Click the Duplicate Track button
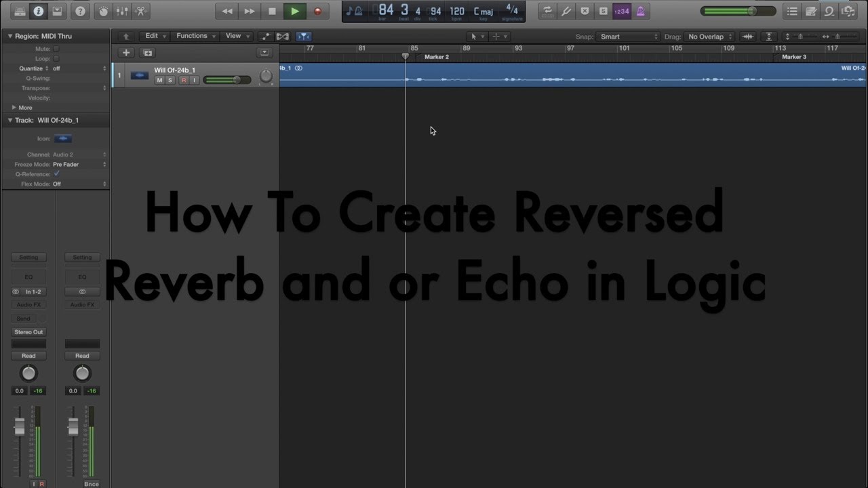The height and width of the screenshot is (488, 868). [x=147, y=52]
